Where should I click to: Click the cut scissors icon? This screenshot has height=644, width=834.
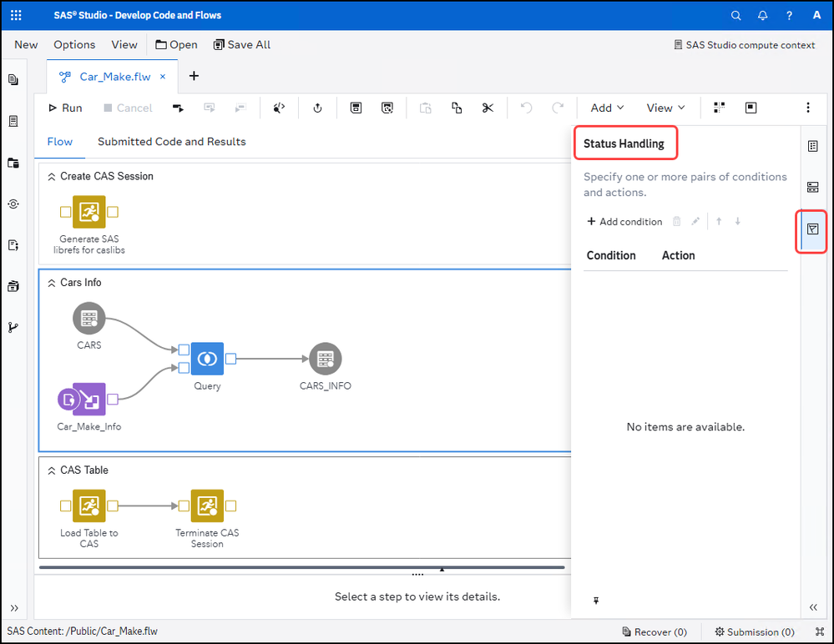coord(488,108)
